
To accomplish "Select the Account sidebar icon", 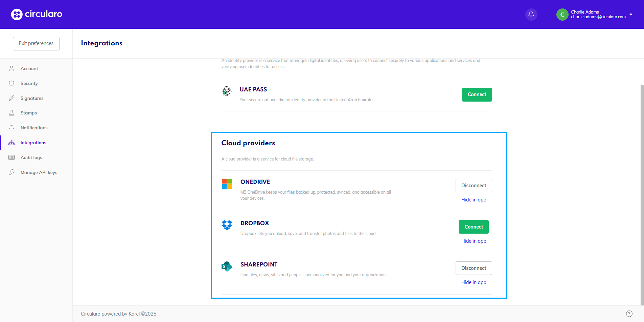I will point(11,68).
